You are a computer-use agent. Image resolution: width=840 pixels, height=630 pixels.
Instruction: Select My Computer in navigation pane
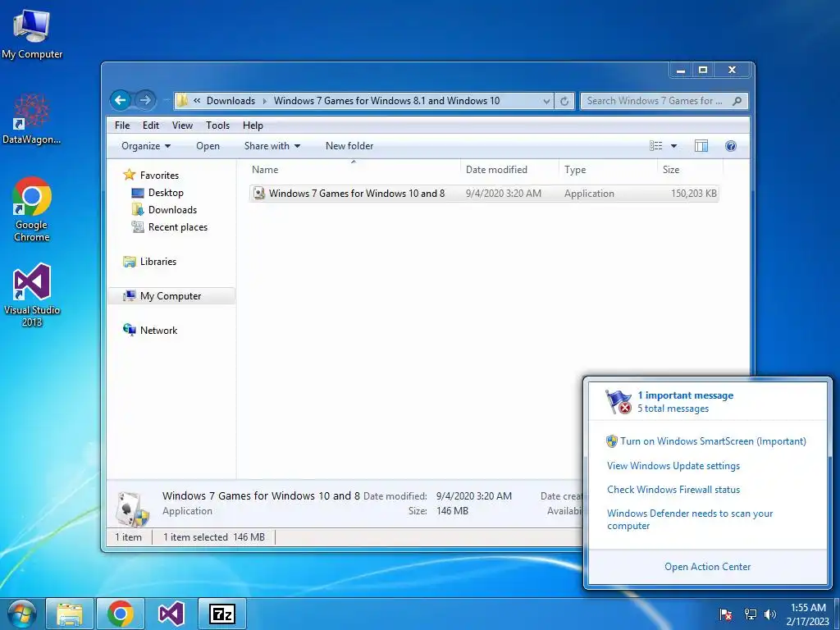[171, 295]
